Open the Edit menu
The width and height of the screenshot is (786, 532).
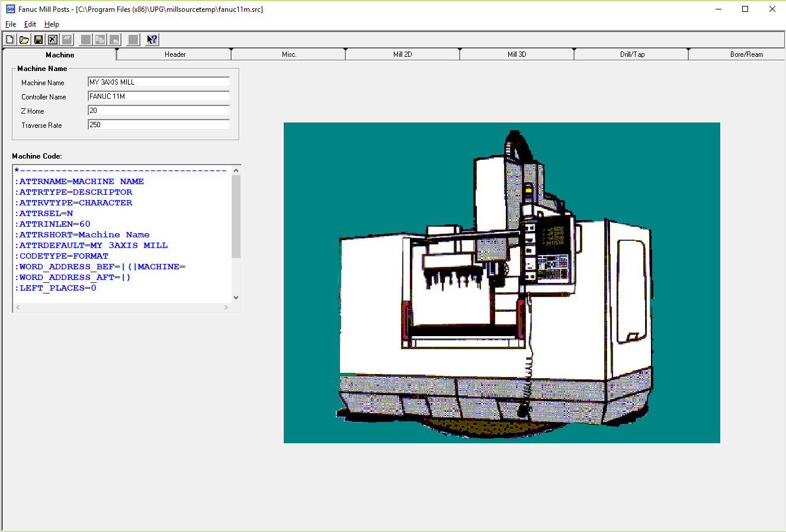[30, 24]
